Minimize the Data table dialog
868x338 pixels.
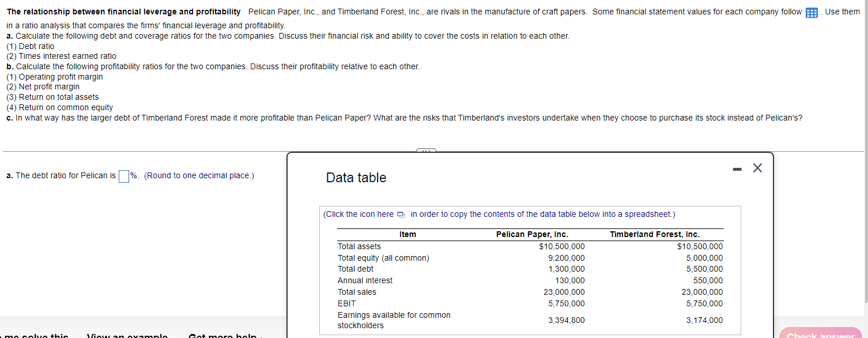pyautogui.click(x=737, y=168)
